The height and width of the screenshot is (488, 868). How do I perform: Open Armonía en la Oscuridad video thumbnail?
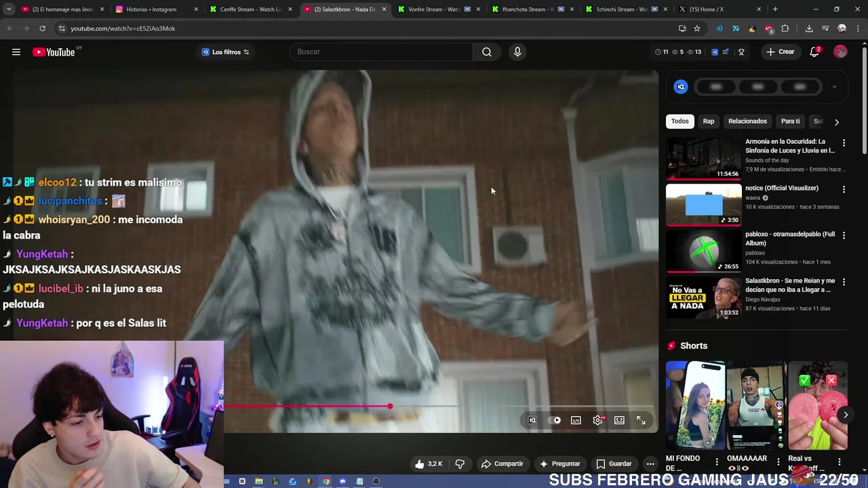[x=703, y=159]
